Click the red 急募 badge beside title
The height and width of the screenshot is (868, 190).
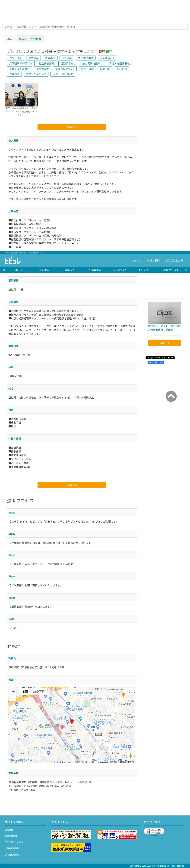point(102,52)
